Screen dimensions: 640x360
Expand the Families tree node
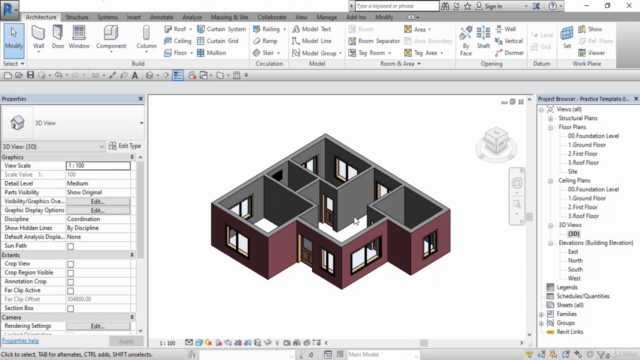click(541, 314)
